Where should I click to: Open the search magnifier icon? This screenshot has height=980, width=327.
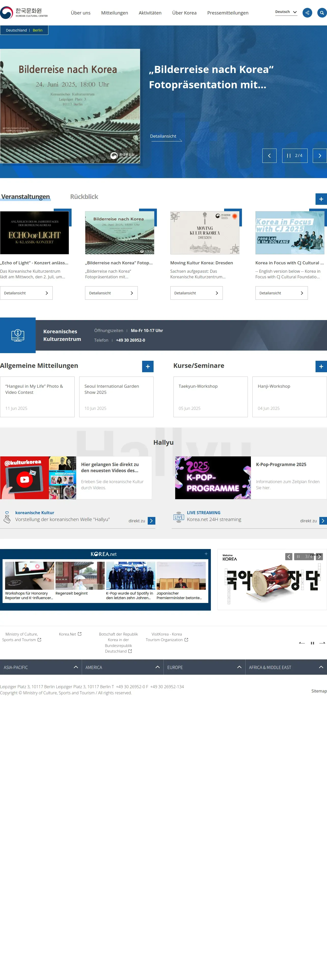point(322,12)
